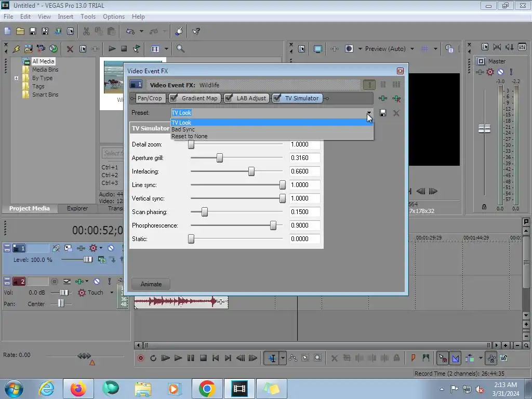
Task: Click the Play button in transport
Action: coord(178,358)
